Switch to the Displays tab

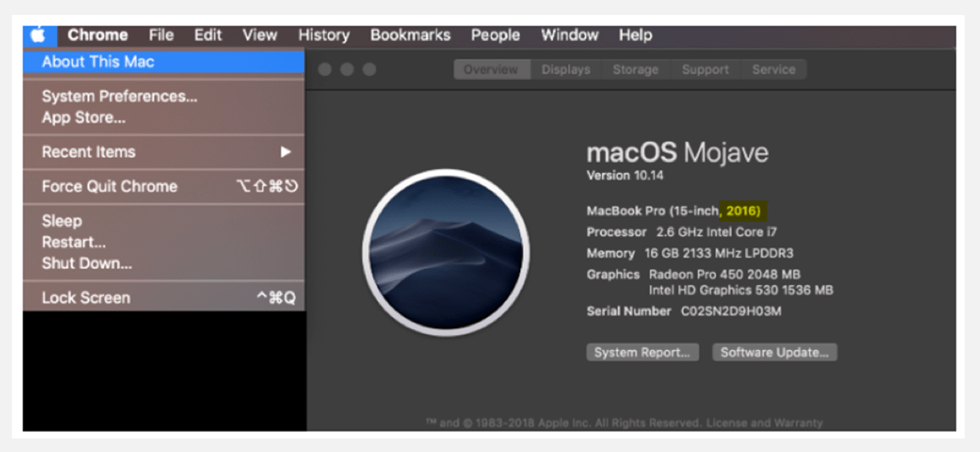[x=566, y=69]
